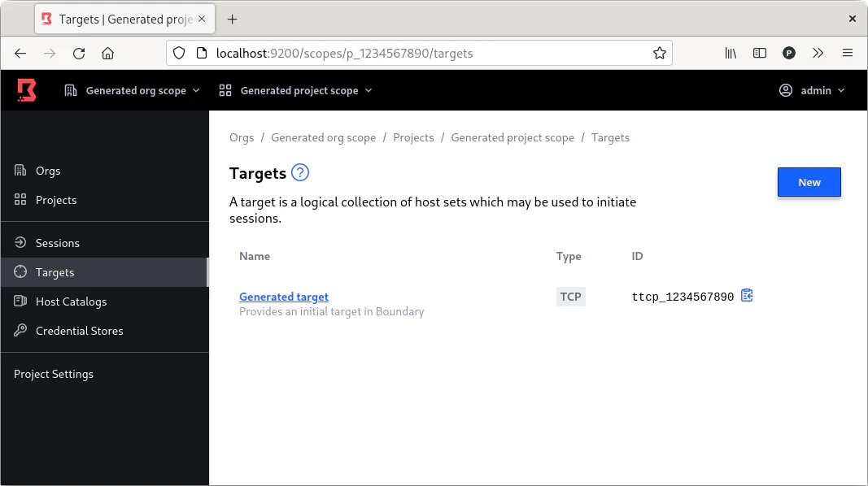Expand the Generated org scope dropdown

pyautogui.click(x=133, y=91)
